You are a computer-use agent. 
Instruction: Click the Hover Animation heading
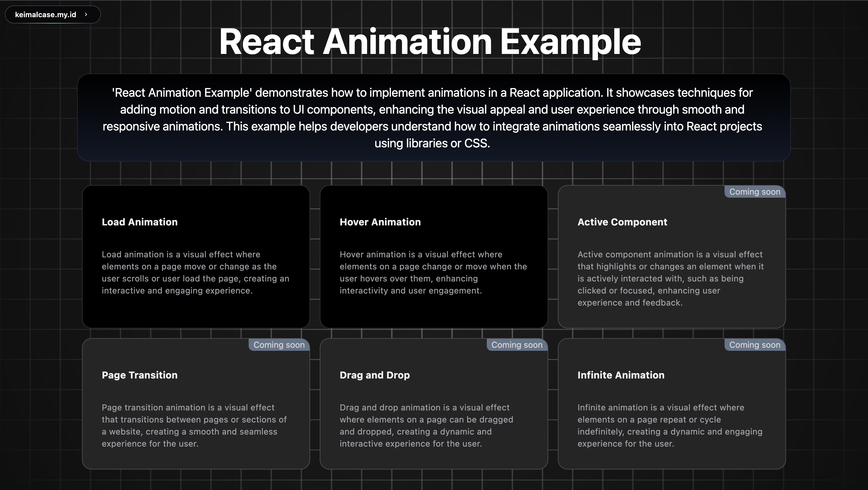coord(380,222)
